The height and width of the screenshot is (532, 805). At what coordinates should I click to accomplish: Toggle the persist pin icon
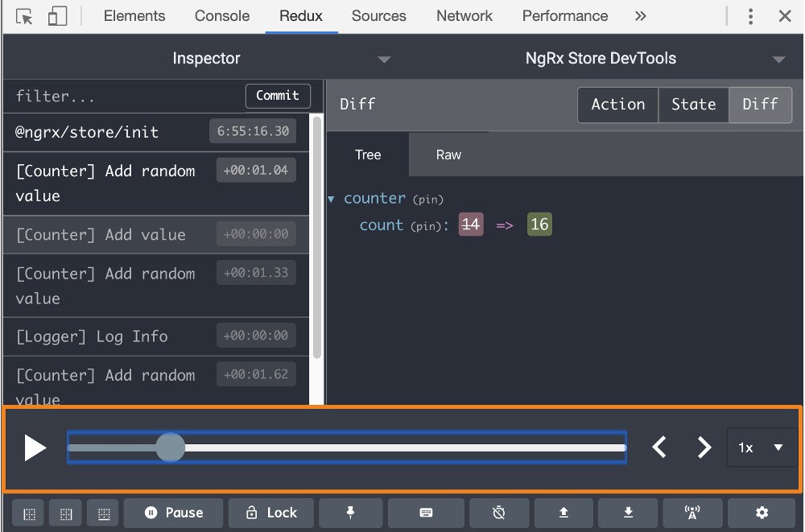351,513
